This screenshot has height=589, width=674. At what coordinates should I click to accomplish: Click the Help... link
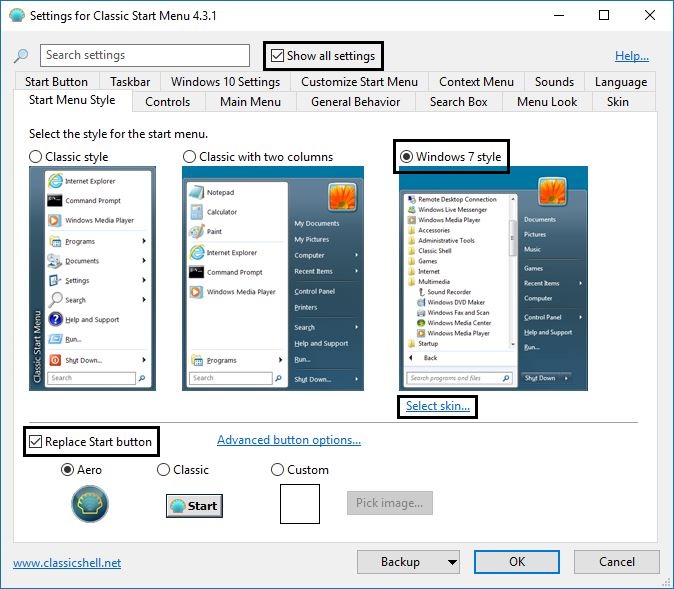632,56
